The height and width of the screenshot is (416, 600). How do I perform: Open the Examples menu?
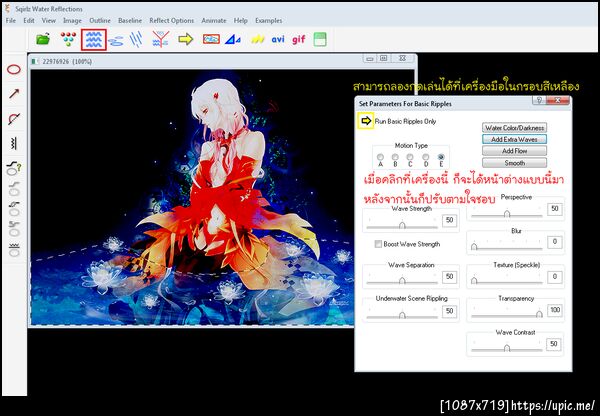(x=269, y=21)
